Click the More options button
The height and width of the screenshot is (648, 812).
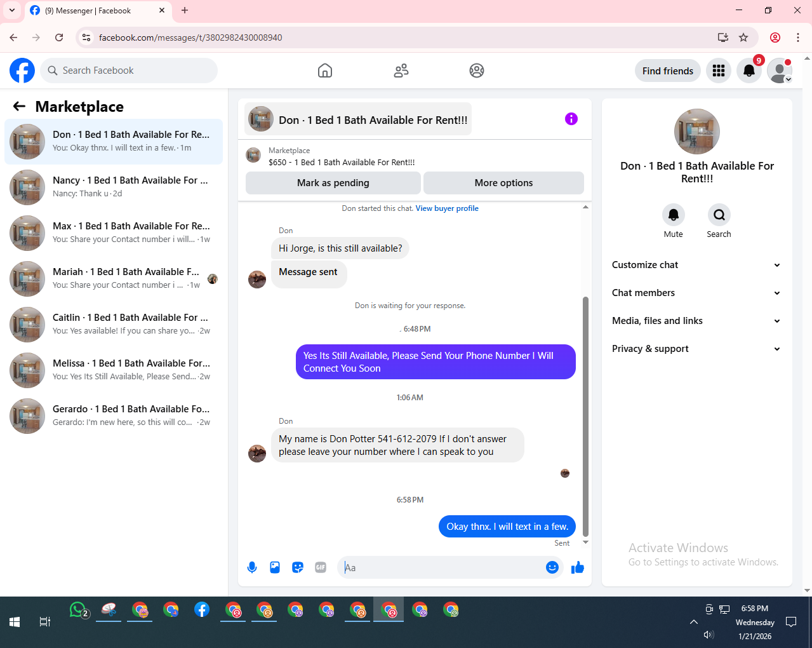(504, 183)
